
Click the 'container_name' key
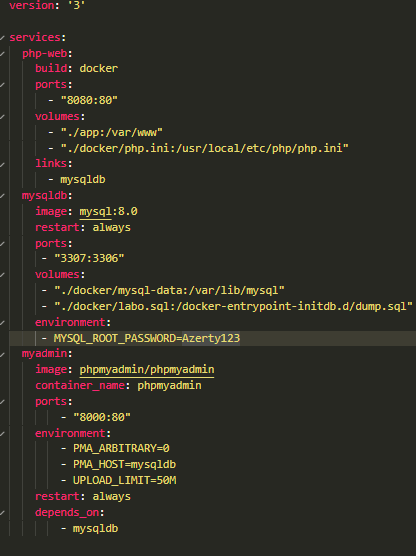point(80,385)
